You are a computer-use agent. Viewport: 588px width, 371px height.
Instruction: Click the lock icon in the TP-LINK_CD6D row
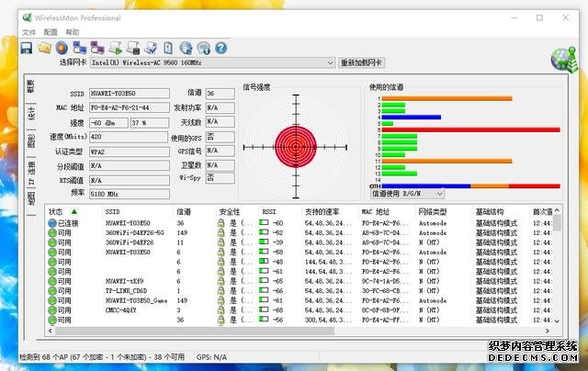220,291
